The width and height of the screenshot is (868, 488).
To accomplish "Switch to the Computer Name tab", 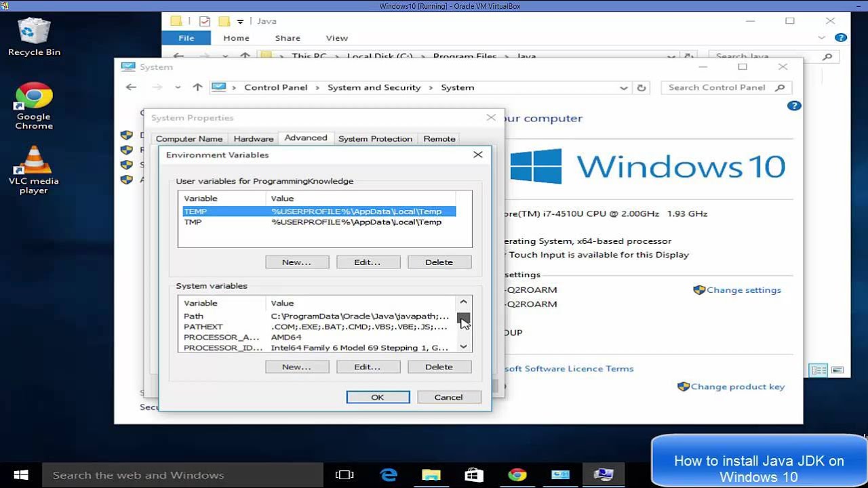I will pos(189,139).
